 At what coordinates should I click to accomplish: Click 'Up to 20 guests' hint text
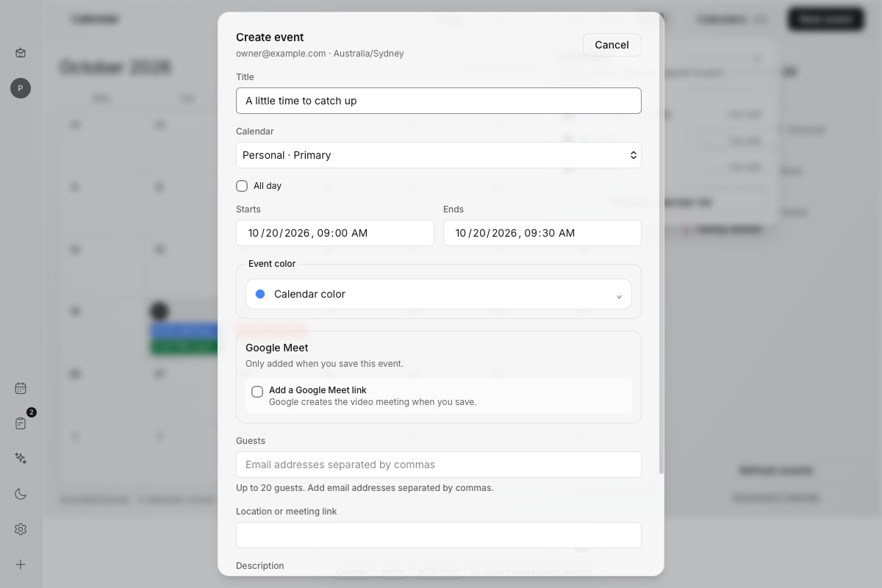(x=365, y=488)
